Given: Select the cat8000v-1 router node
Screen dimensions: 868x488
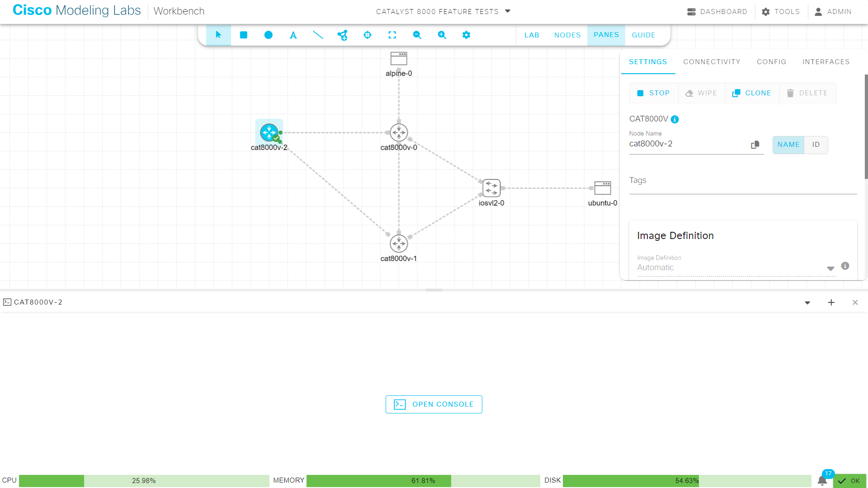Looking at the screenshot, I should [x=399, y=243].
